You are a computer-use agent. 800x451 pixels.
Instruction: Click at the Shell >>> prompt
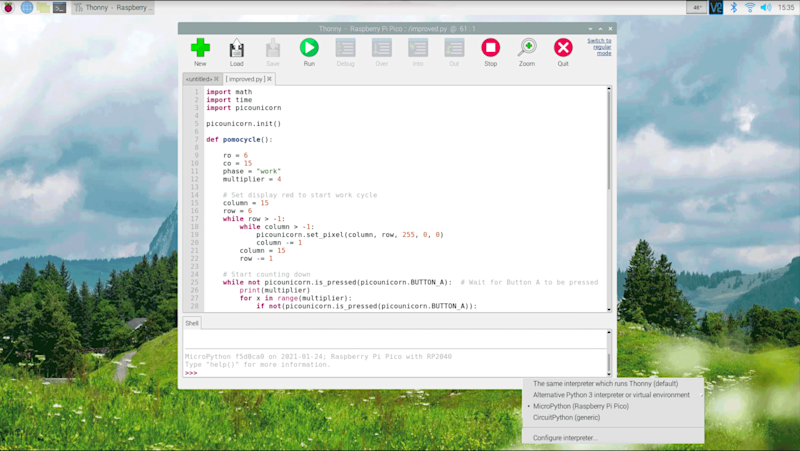(x=191, y=373)
